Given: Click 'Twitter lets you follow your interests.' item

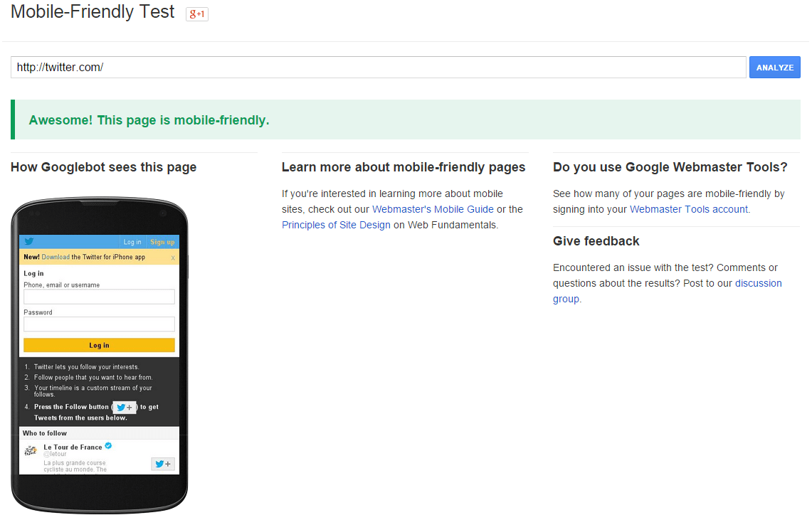Looking at the screenshot, I should tap(87, 367).
